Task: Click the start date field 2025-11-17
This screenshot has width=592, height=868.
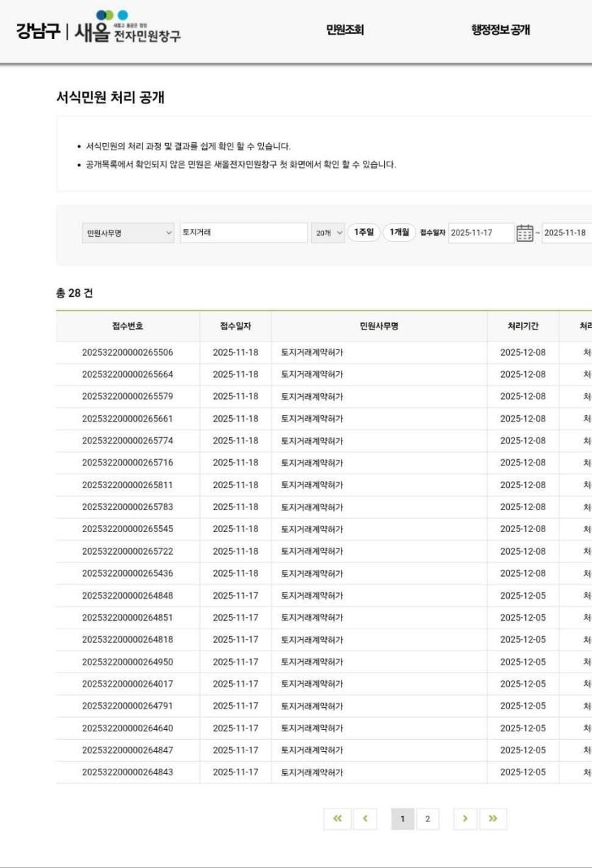Action: coord(481,233)
